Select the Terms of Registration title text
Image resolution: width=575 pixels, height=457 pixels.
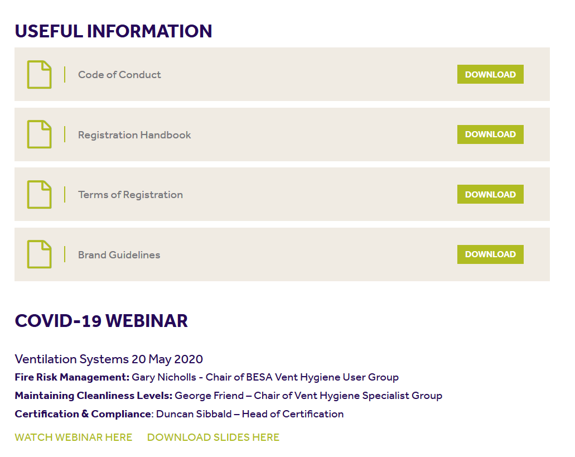click(130, 195)
